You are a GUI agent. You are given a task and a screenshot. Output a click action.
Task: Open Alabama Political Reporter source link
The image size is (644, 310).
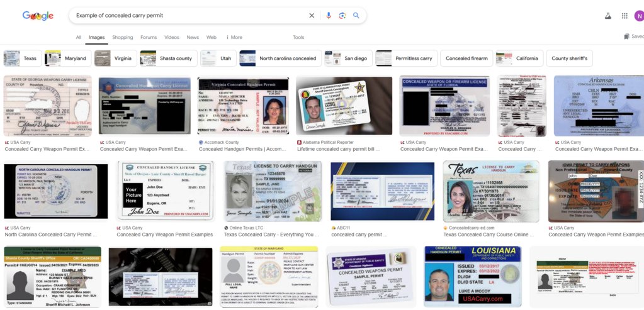coord(328,142)
